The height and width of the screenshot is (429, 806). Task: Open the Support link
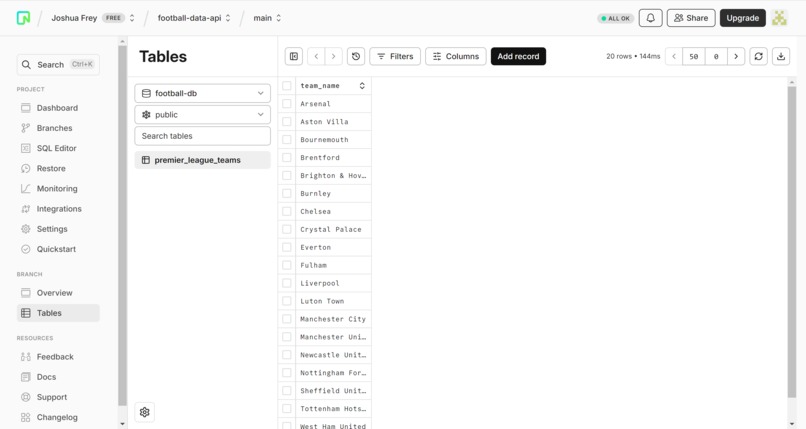[58, 397]
